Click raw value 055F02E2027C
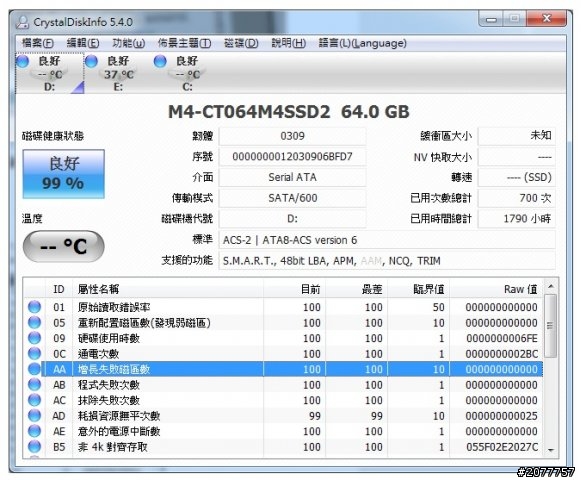Viewport: 581px width, 480px height. click(x=502, y=447)
